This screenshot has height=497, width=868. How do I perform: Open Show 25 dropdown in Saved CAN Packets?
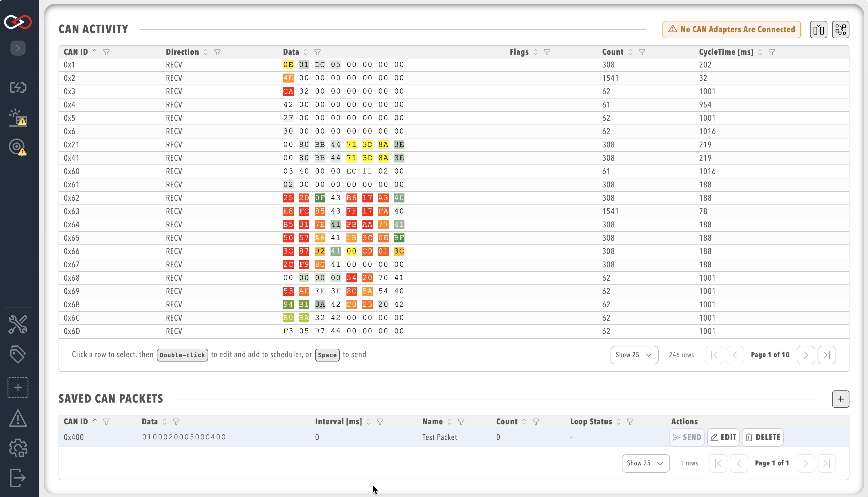click(x=645, y=463)
